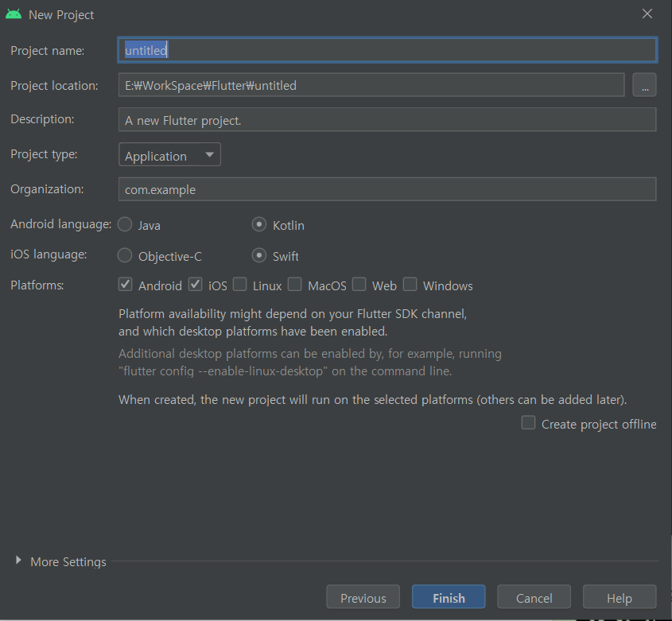Click the Description text field
Viewport: 672px width, 621px height.
pyautogui.click(x=387, y=119)
